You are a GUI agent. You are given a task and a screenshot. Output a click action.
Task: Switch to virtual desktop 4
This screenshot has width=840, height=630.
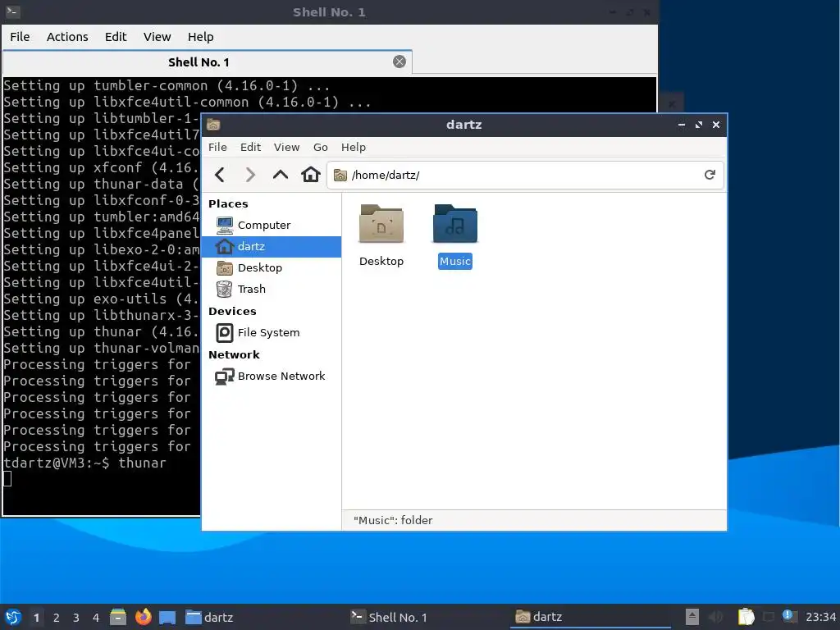coord(96,618)
